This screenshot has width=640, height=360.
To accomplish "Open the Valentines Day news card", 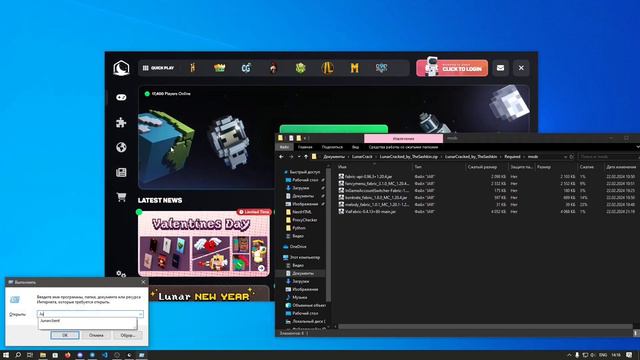I will tap(204, 244).
